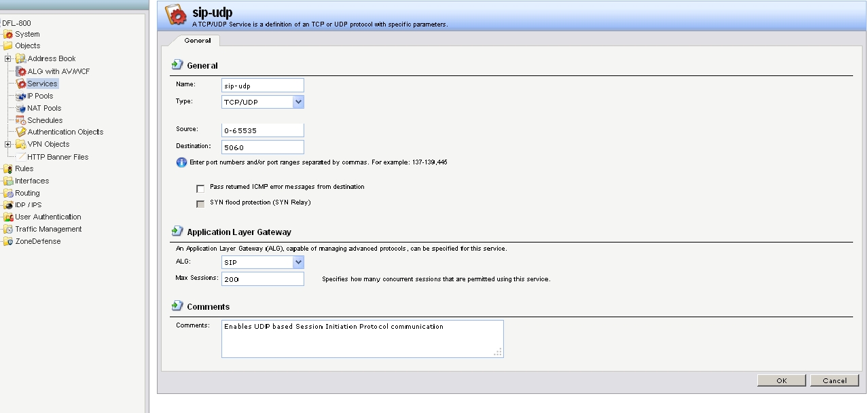Click the Destination port input field
868x413 pixels.
(x=262, y=147)
